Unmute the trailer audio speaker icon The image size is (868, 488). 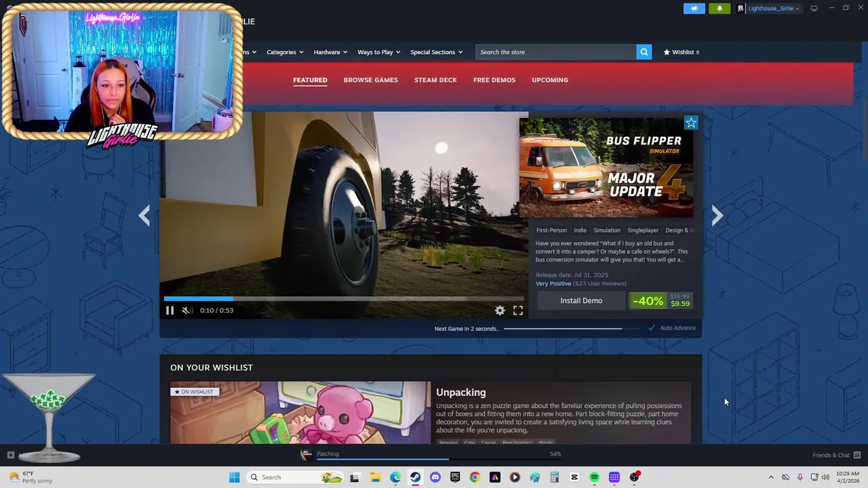(x=186, y=310)
